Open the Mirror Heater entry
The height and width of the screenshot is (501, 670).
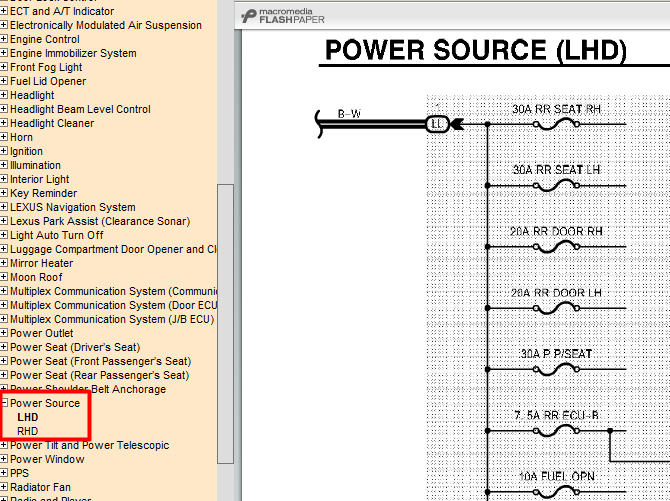click(x=41, y=263)
